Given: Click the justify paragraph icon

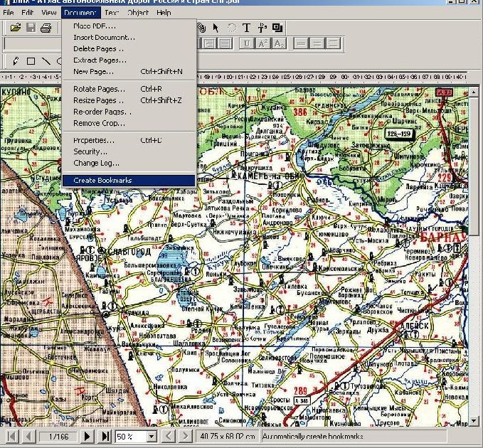Looking at the screenshot, I should [x=225, y=43].
